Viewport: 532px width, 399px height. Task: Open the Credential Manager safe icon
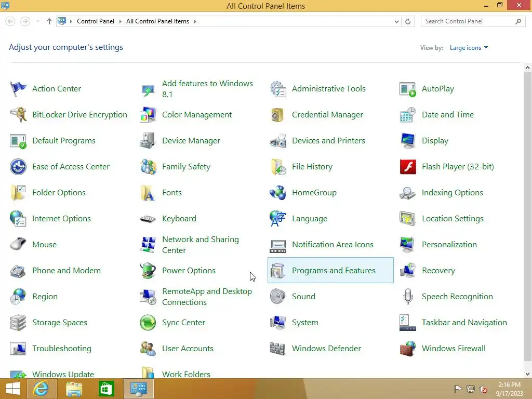277,115
